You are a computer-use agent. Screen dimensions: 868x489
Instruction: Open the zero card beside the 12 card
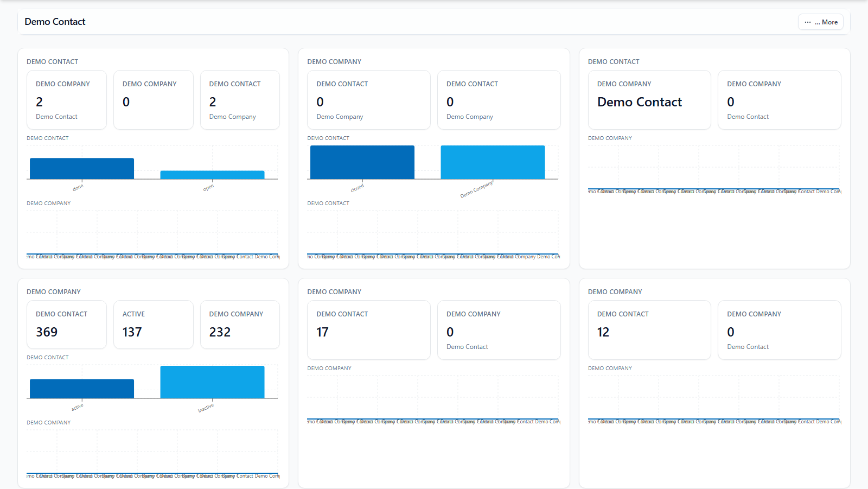point(780,330)
